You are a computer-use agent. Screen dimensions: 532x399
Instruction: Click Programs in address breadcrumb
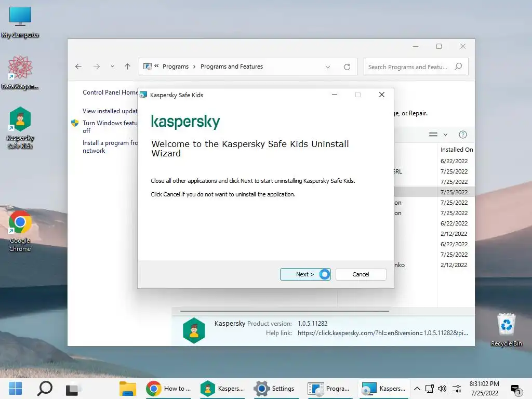pos(176,66)
